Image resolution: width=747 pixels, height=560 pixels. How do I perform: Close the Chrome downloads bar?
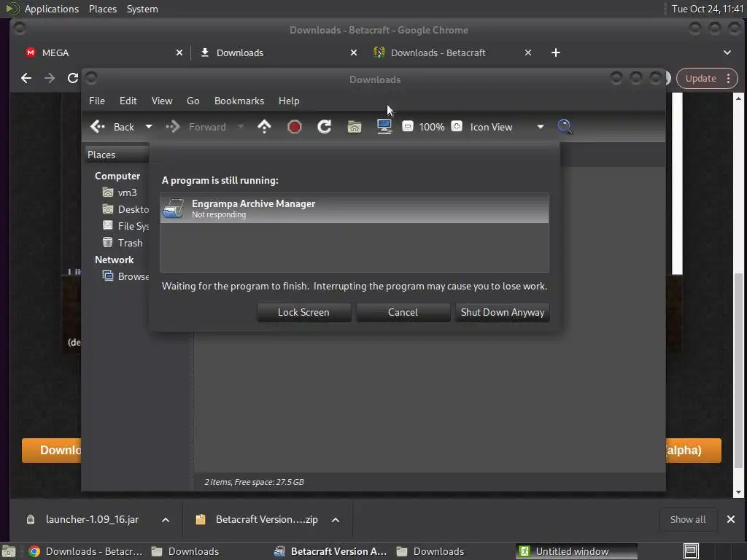[x=731, y=519]
